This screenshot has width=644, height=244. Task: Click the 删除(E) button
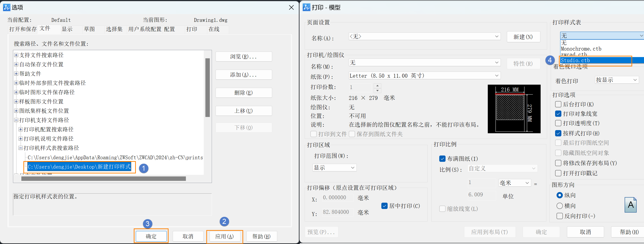(x=243, y=93)
